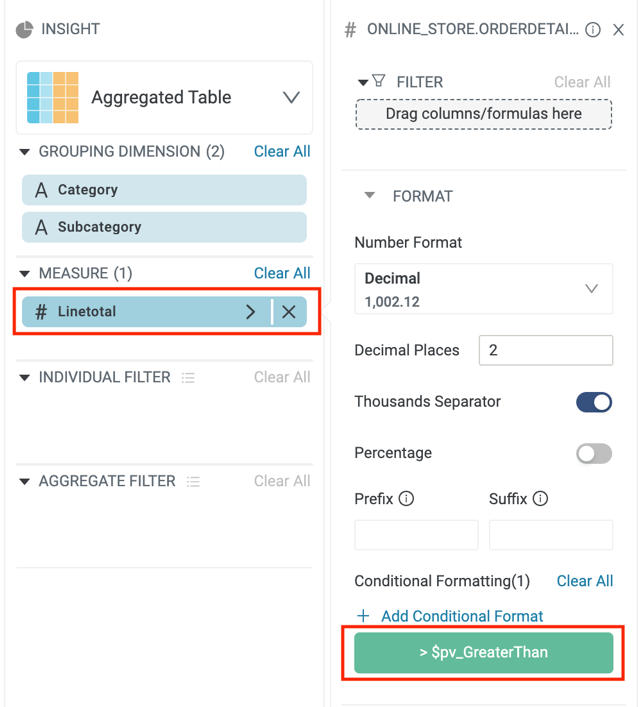The image size is (638, 707).
Task: Click the Aggregated Table grid icon
Action: pos(53,97)
